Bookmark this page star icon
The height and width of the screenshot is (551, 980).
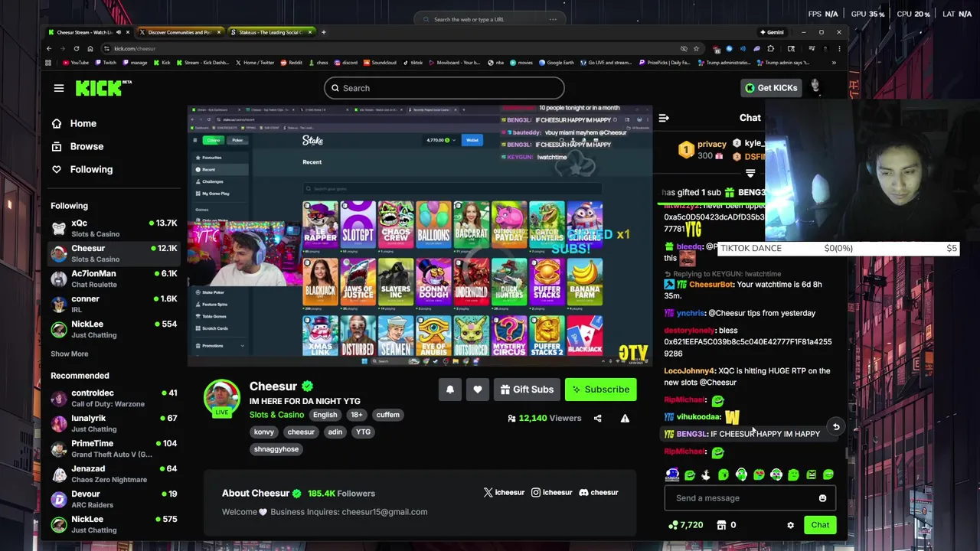tap(696, 48)
